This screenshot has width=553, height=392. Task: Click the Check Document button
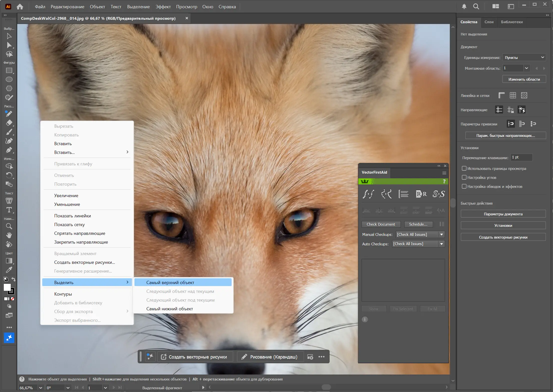381,224
